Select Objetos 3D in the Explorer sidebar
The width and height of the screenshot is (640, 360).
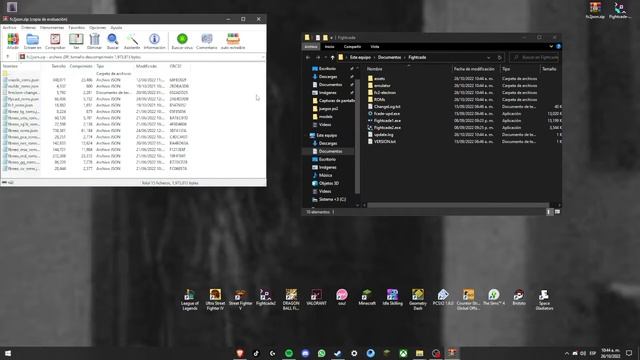(x=329, y=183)
